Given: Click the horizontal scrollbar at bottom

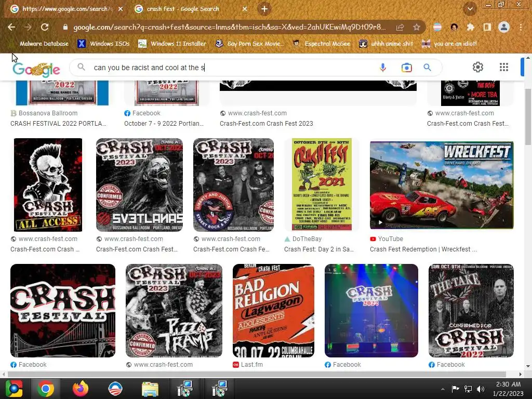Looking at the screenshot, I should pyautogui.click(x=257, y=374).
